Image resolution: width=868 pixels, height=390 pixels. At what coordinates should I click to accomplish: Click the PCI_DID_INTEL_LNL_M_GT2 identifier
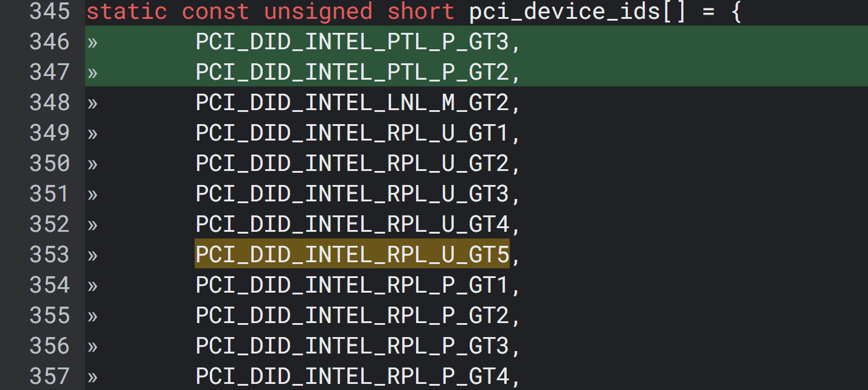(x=352, y=103)
